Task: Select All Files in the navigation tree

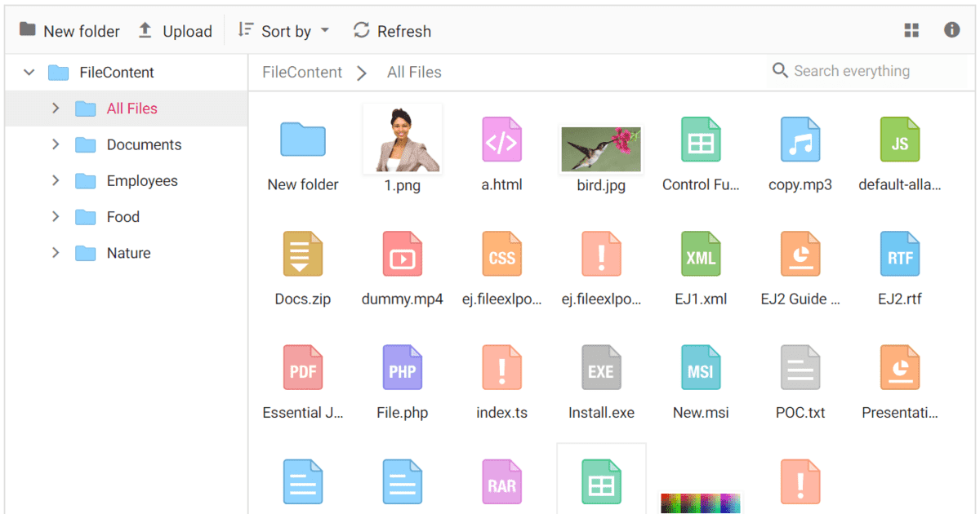Action: pos(131,109)
